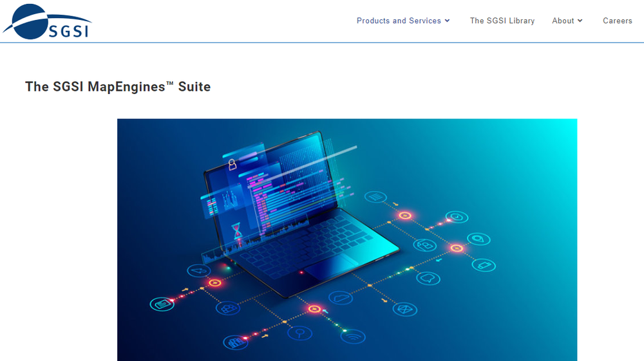Click the SGSI logo in the header
This screenshot has height=361, width=644.
(47, 21)
